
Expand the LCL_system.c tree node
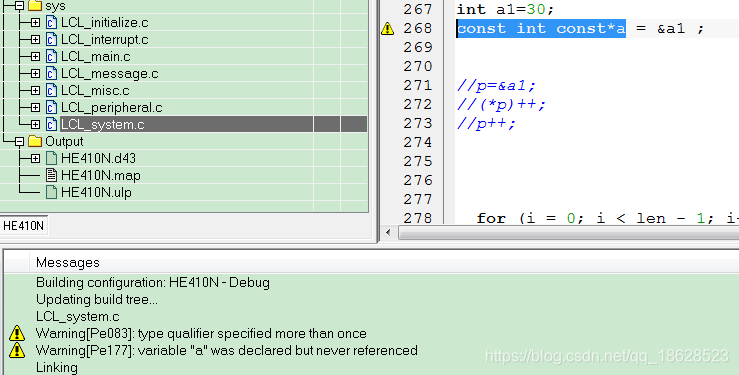[x=35, y=124]
